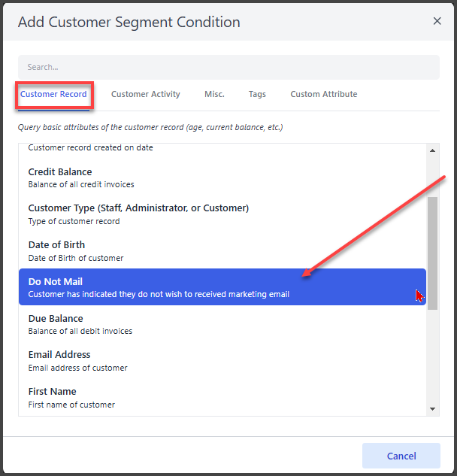The height and width of the screenshot is (476, 457).
Task: Select the Custom Attribute tab
Action: click(324, 95)
